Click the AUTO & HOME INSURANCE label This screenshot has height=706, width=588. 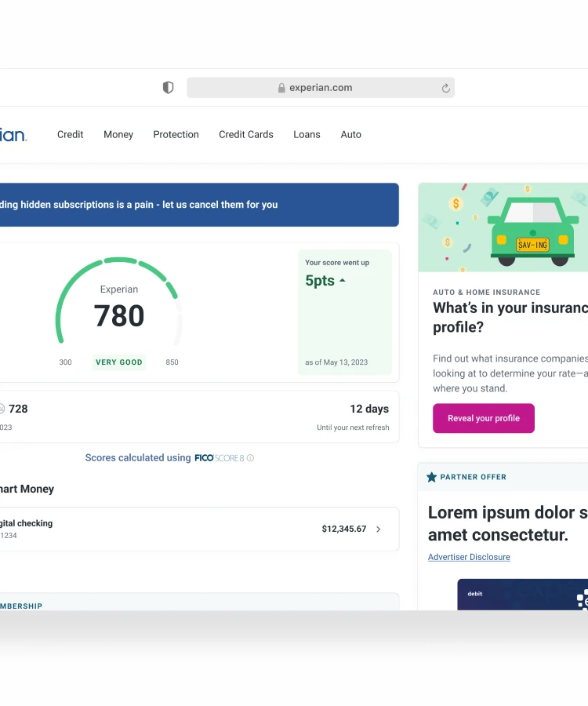point(486,293)
